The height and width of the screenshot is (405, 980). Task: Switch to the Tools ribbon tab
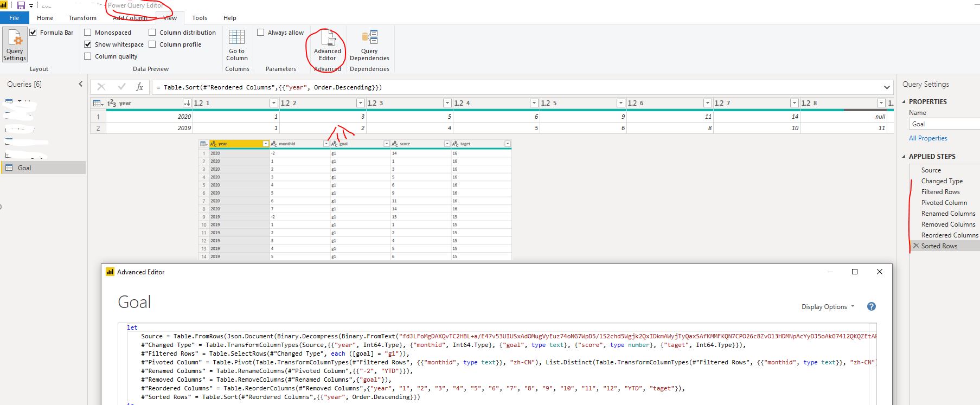200,18
